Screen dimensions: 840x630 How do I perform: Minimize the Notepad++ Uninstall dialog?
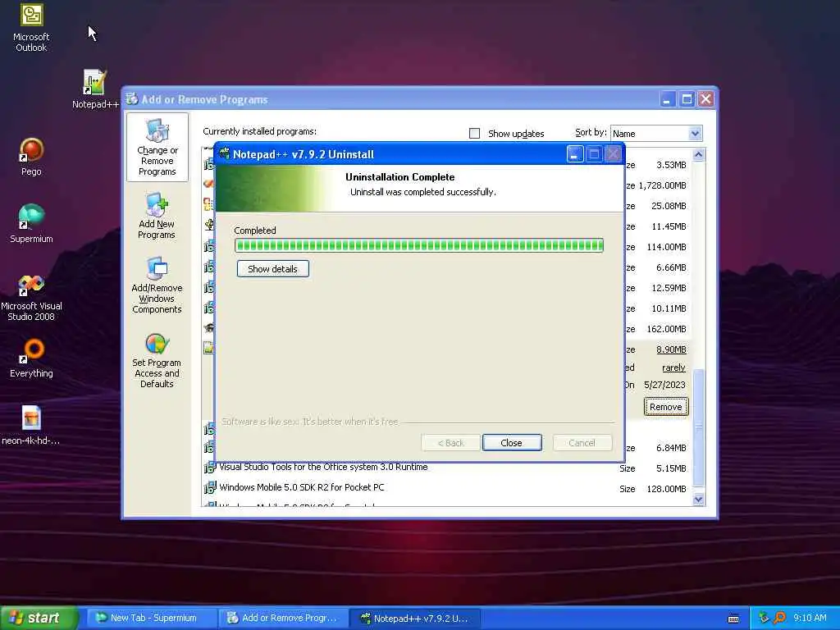(575, 154)
